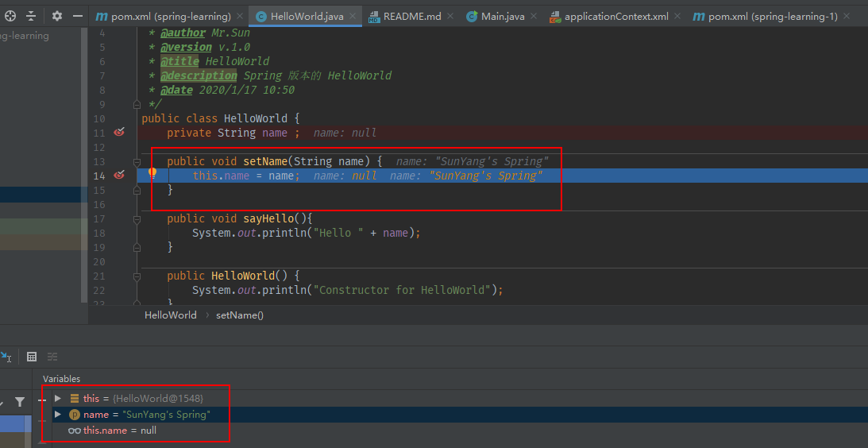The height and width of the screenshot is (448, 868).
Task: Click the println("Hello " + name) line
Action: [x=307, y=234]
